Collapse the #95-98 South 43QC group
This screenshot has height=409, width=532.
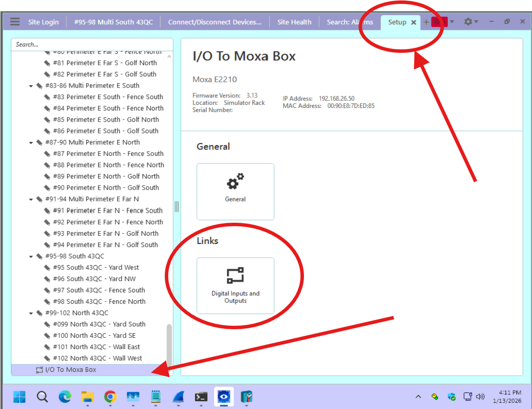point(31,256)
